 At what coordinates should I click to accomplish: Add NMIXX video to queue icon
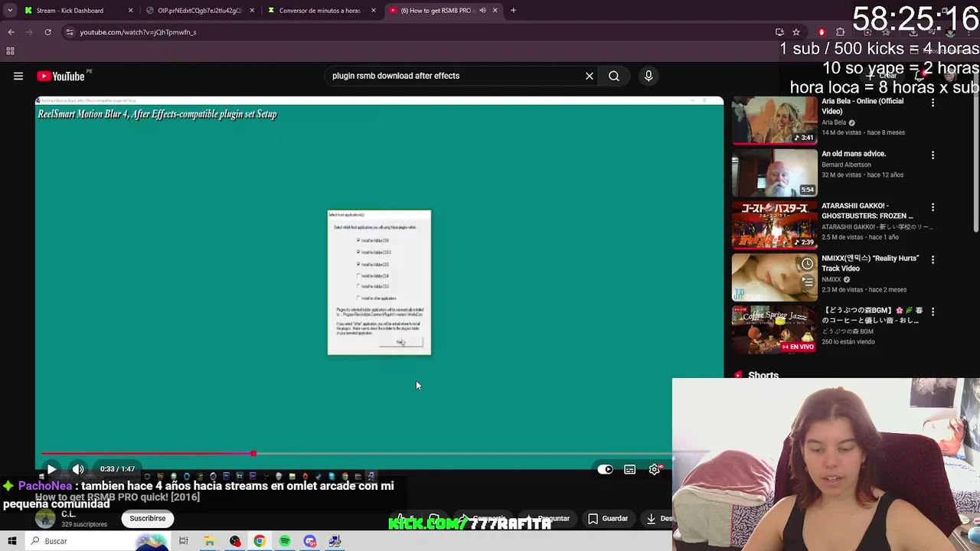[x=807, y=282]
